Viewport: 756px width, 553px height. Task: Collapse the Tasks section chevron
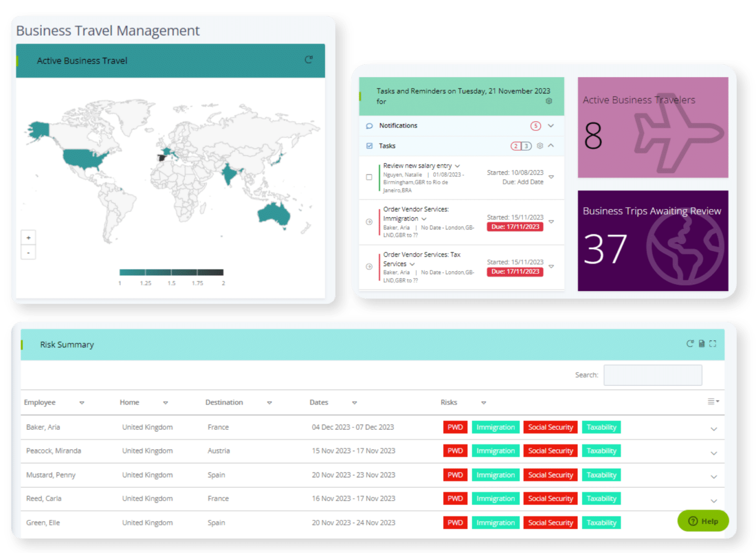(551, 146)
